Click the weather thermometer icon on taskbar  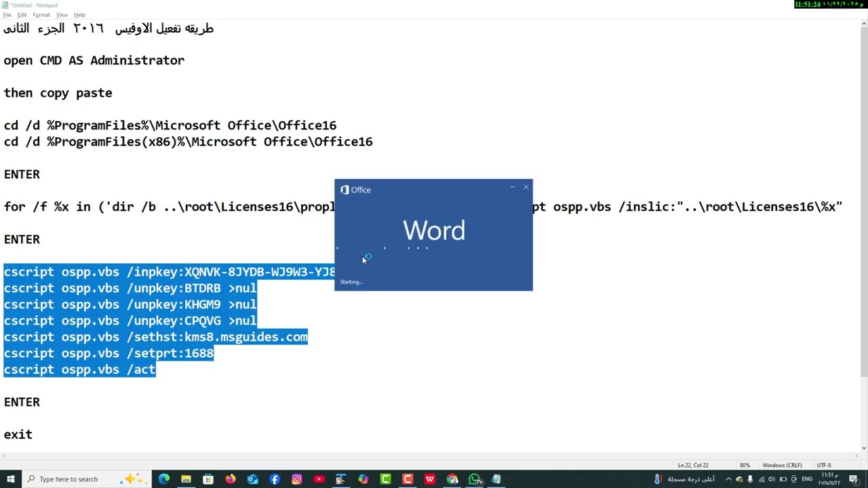657,479
